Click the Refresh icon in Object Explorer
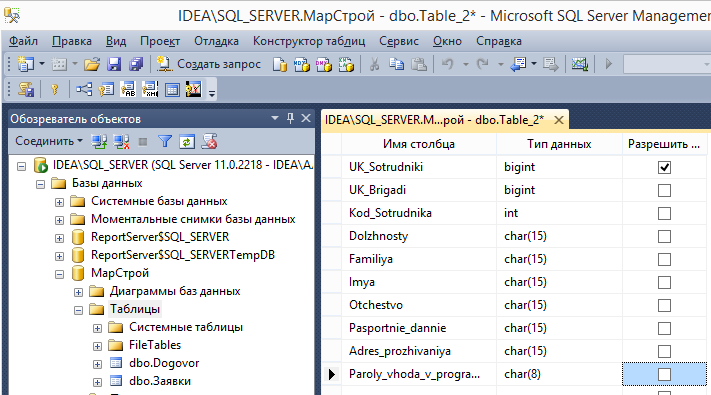 pos(187,142)
